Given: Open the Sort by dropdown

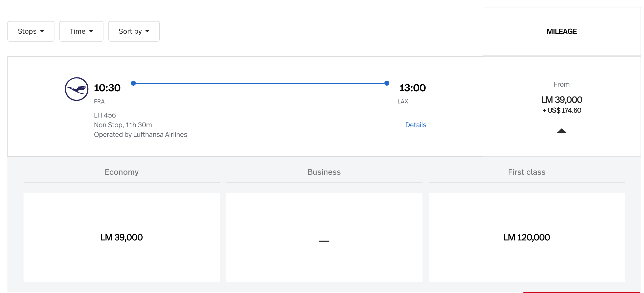Looking at the screenshot, I should pyautogui.click(x=134, y=31).
